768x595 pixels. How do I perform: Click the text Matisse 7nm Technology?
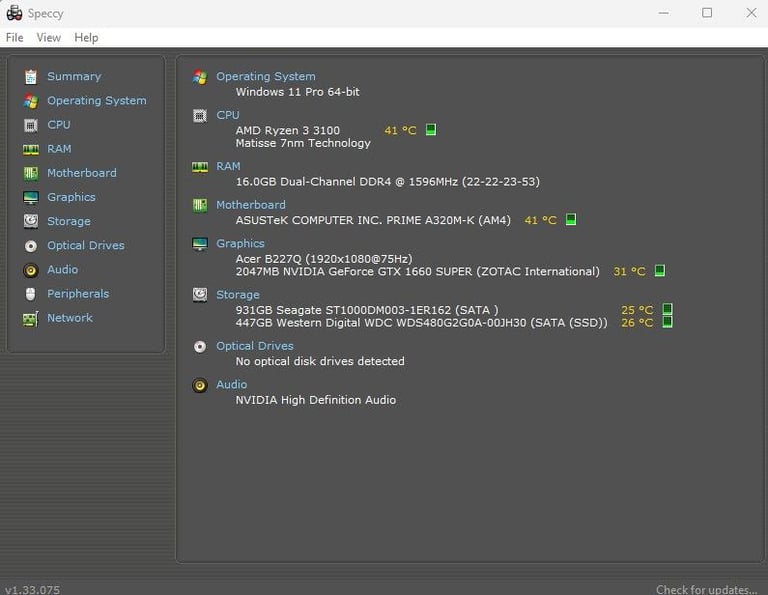coord(303,143)
